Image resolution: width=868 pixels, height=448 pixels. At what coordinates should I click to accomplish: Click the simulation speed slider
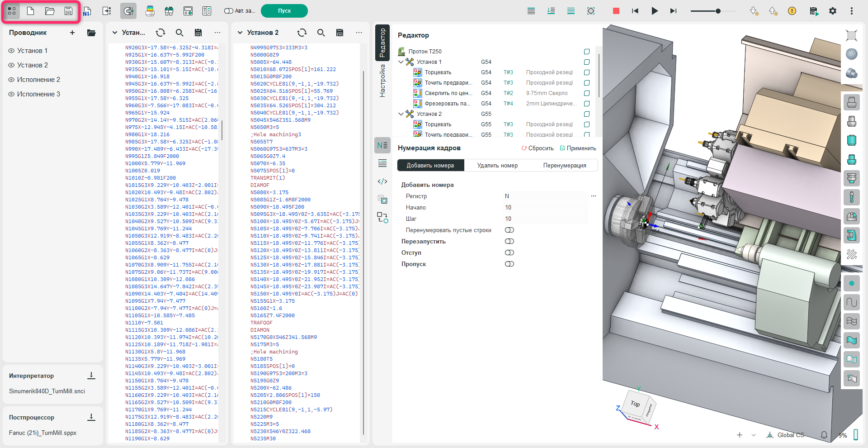coord(717,11)
